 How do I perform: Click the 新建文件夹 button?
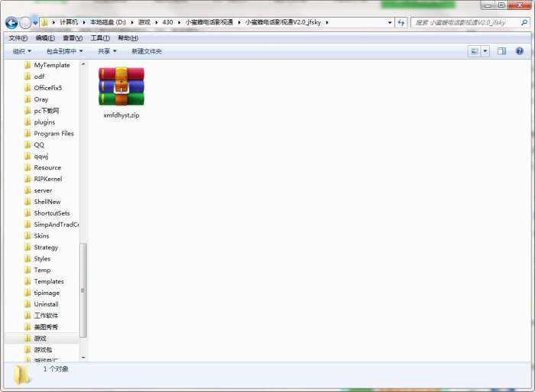click(147, 51)
